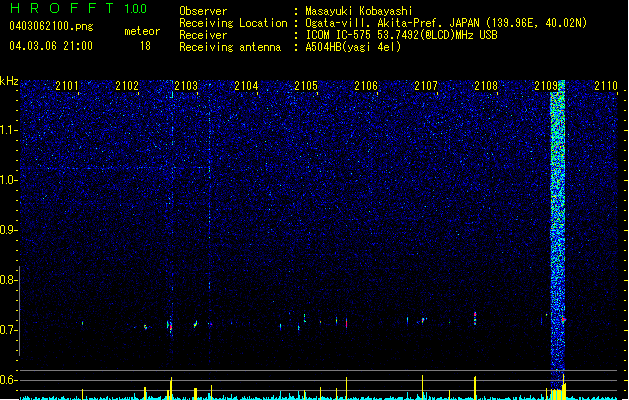Click the 2106 time marker
Image resolution: width=629 pixels, height=400 pixels.
point(366,85)
